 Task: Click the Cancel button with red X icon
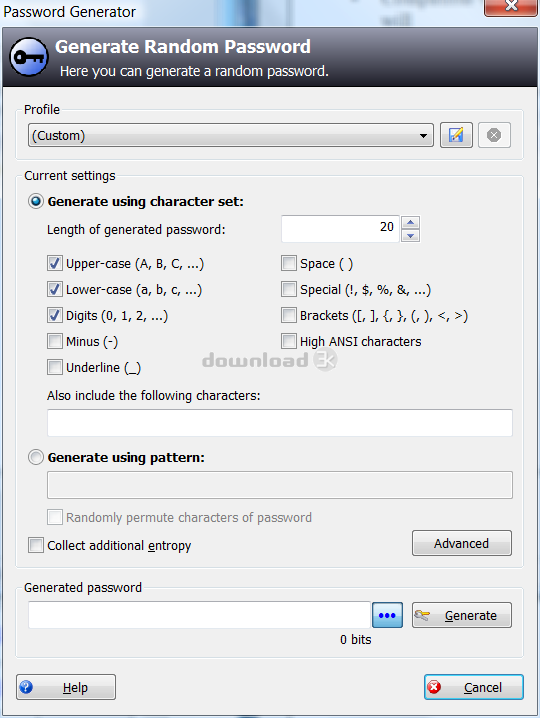tap(474, 687)
